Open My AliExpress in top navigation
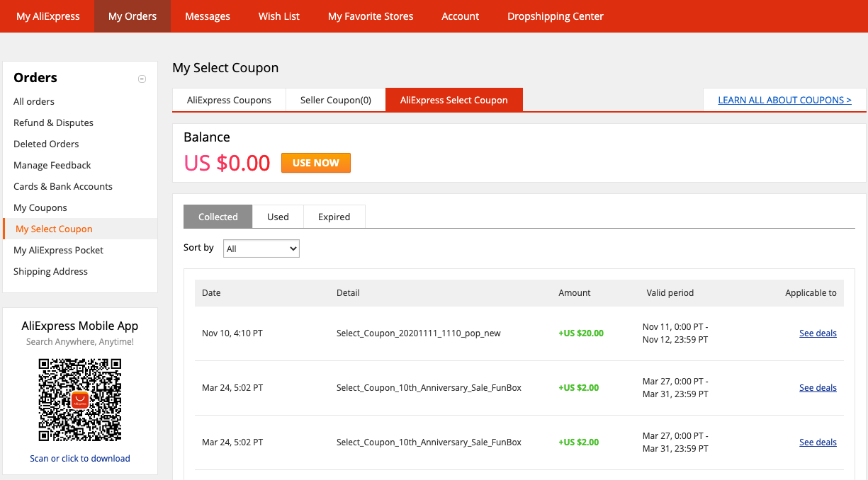 [x=48, y=16]
